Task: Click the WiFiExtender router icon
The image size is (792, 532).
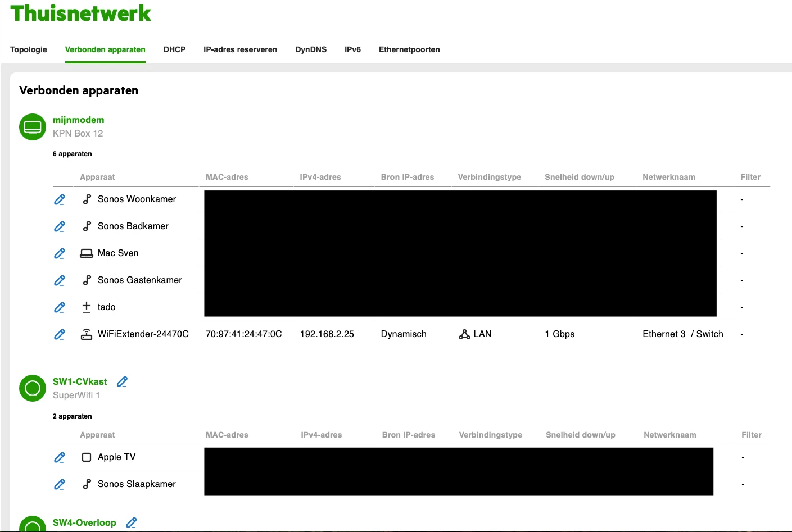Action: click(x=87, y=334)
